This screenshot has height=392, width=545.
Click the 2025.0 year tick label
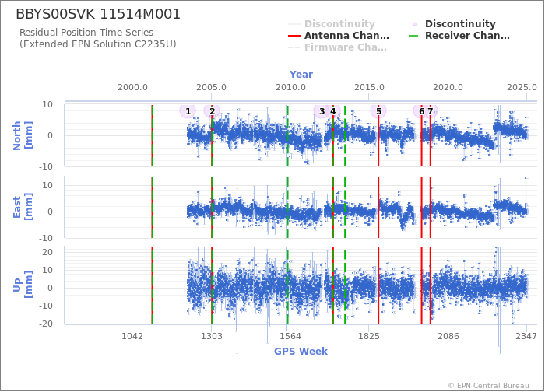[x=522, y=87]
